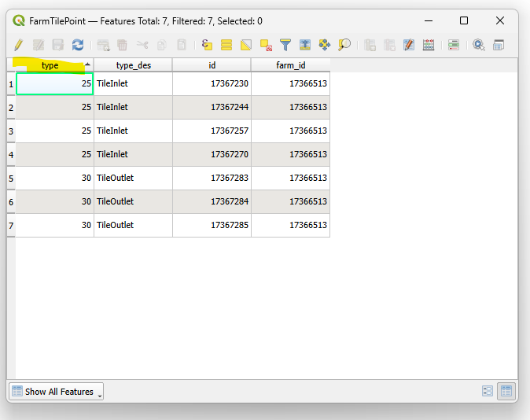The image size is (530, 420).
Task: Click the TileInlet cell in row 4
Action: (x=133, y=154)
